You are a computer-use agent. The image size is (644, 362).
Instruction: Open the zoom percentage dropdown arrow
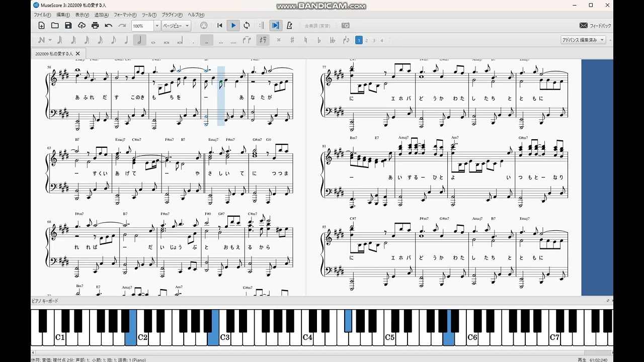(x=157, y=26)
